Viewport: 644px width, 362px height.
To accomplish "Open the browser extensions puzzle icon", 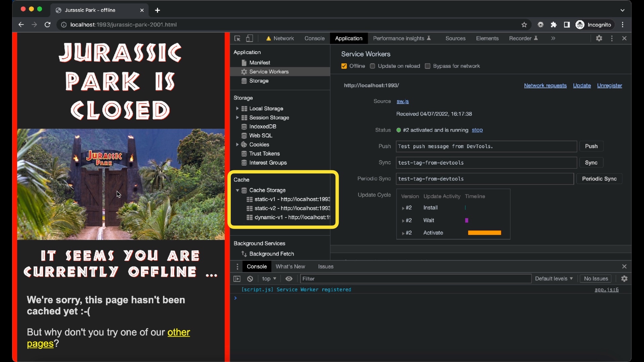I will [x=554, y=25].
